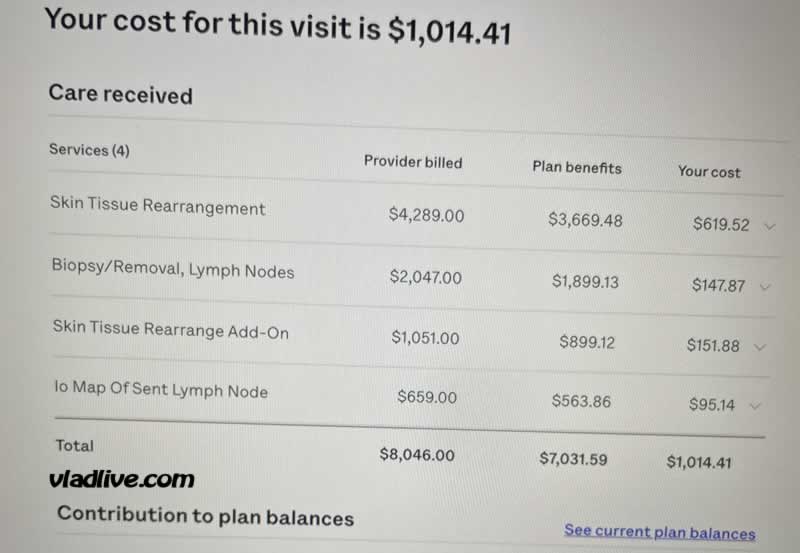Click the total provider billed $8,046.00
This screenshot has width=800, height=553.
point(417,455)
